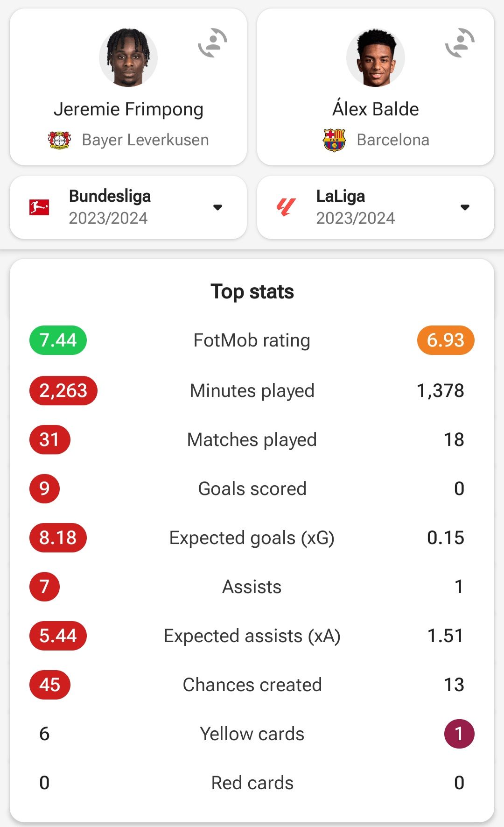The height and width of the screenshot is (827, 504).
Task: Expand Bundesliga 2023/2024 season dropdown arrow
Action: point(217,207)
